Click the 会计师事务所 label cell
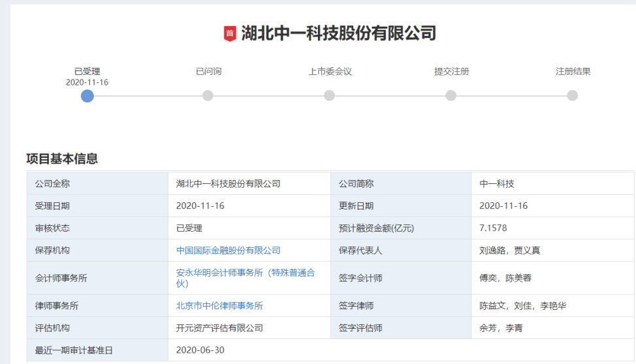The image size is (636, 364). click(97, 278)
